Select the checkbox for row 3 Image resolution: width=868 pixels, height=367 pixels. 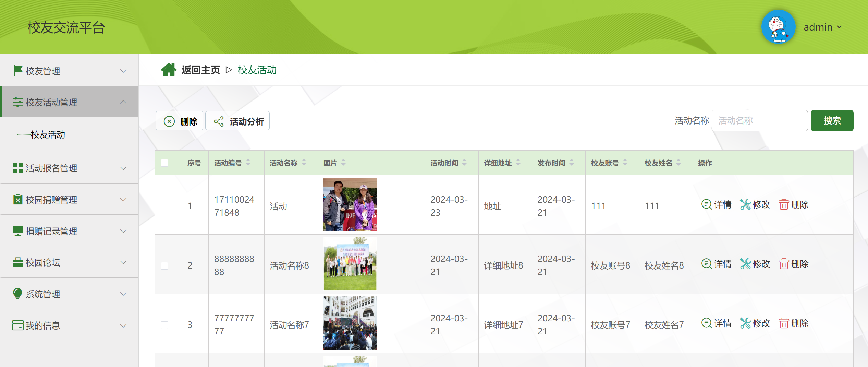[164, 325]
